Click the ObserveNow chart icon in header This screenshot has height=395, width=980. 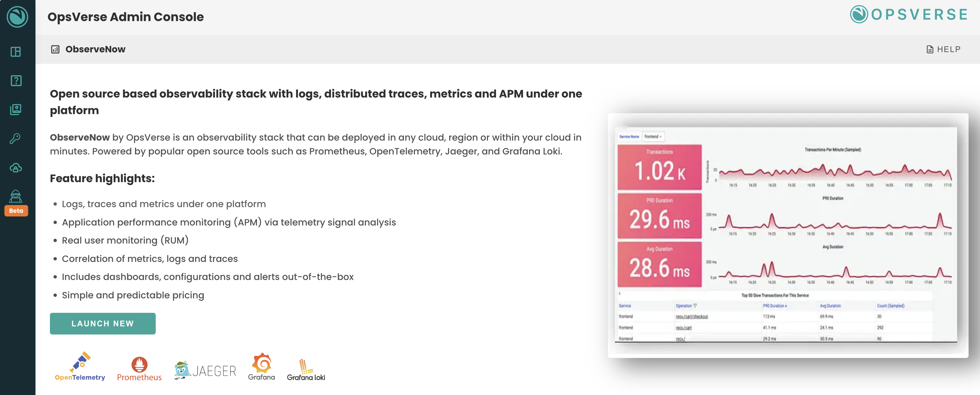(55, 49)
